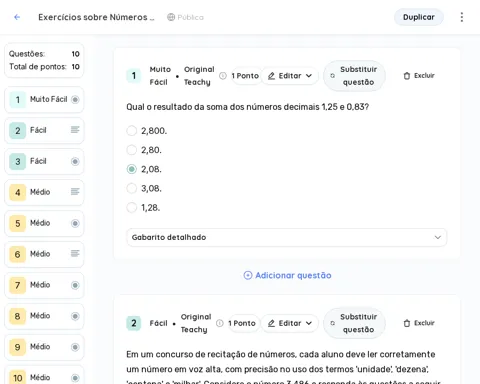The image size is (480, 384).
Task: Click the info icon in question 2 header
Action: click(x=220, y=323)
